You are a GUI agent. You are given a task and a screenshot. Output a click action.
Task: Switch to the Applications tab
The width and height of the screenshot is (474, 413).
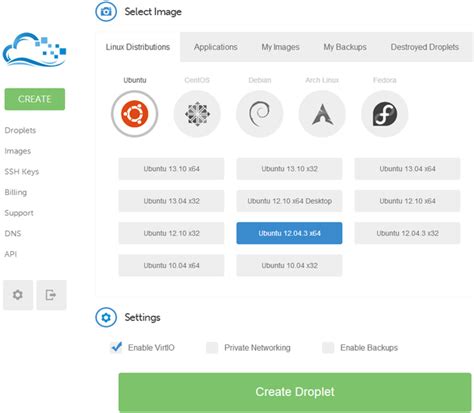[216, 47]
